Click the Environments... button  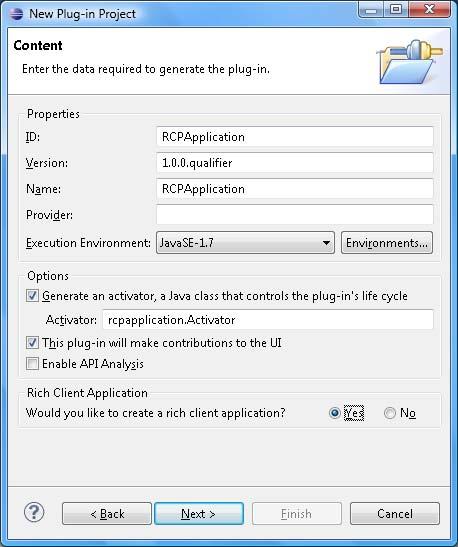387,242
